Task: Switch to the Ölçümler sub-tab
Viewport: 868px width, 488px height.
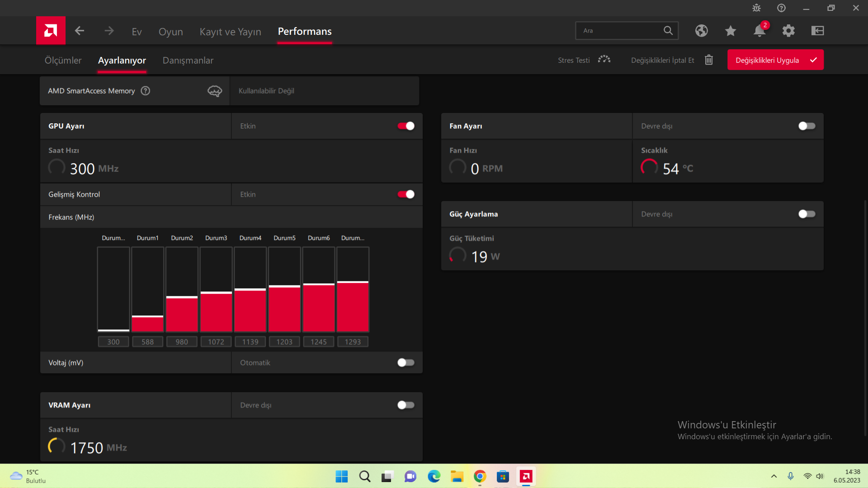Action: click(63, 60)
